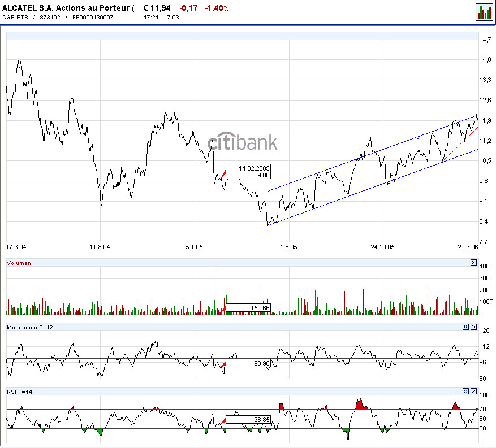Click the red cursor marker on price chart
The image size is (496, 448).
(x=223, y=173)
